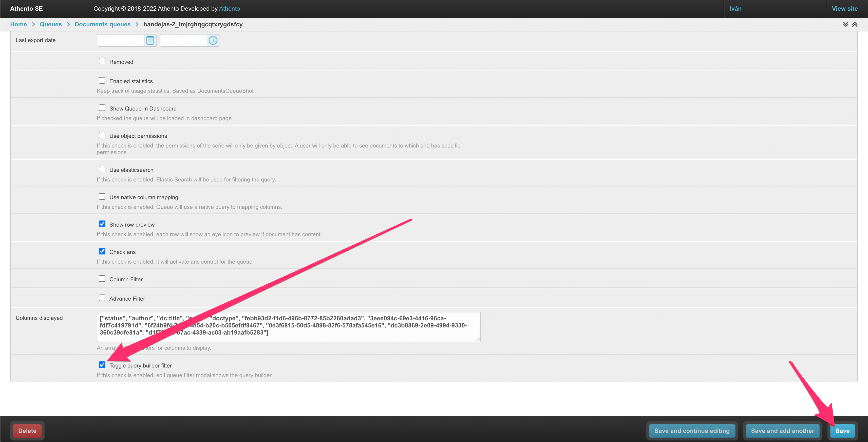This screenshot has width=868, height=442.
Task: Click the calendar icon for Last export date
Action: point(150,40)
